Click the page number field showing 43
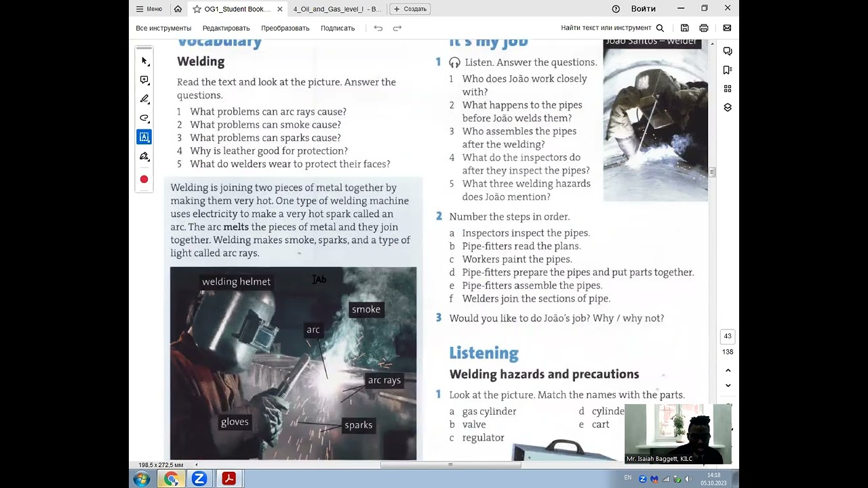Screen dimensions: 868x488 pyautogui.click(x=728, y=336)
